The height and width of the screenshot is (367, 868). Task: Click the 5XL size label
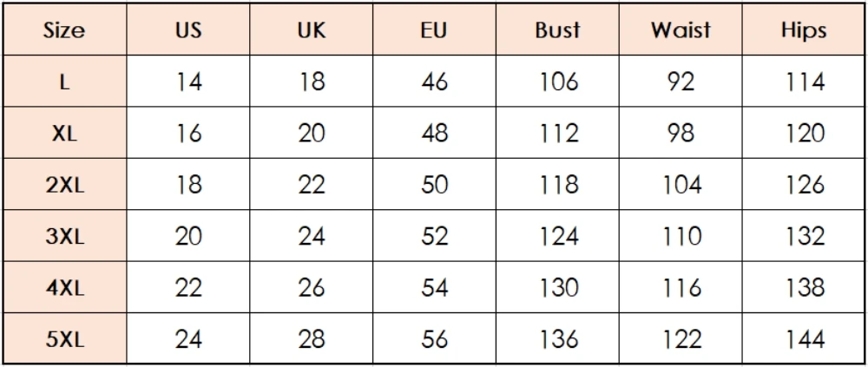(x=64, y=338)
